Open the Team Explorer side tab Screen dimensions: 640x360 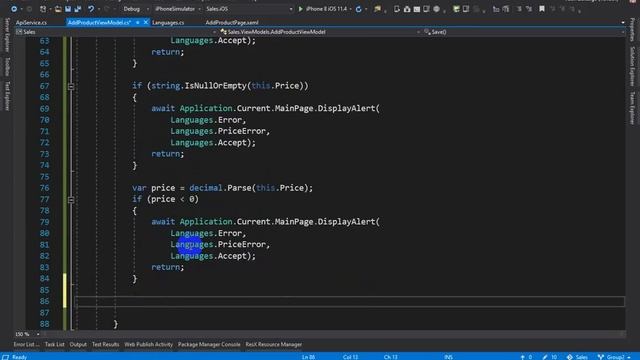632,108
